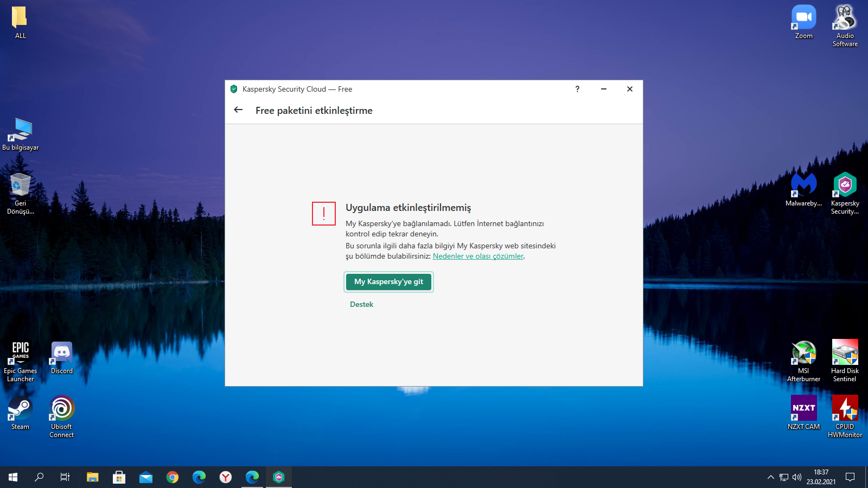
Task: Open network status in system tray
Action: click(784, 477)
